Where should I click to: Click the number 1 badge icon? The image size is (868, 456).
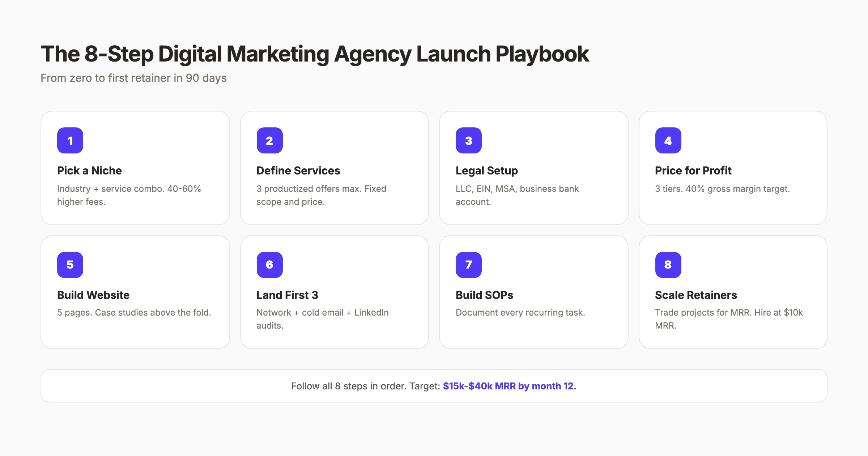tap(70, 140)
